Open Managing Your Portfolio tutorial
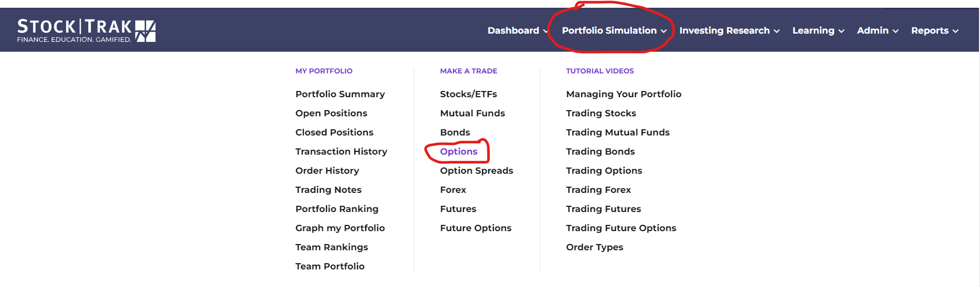The height and width of the screenshot is (287, 980). 624,94
